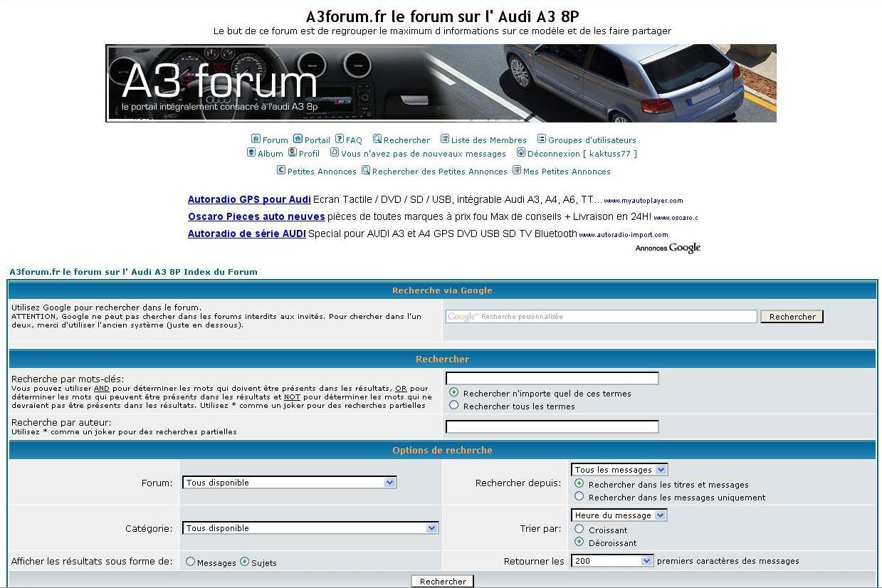
Task: Open the Profil link
Action: tap(309, 154)
